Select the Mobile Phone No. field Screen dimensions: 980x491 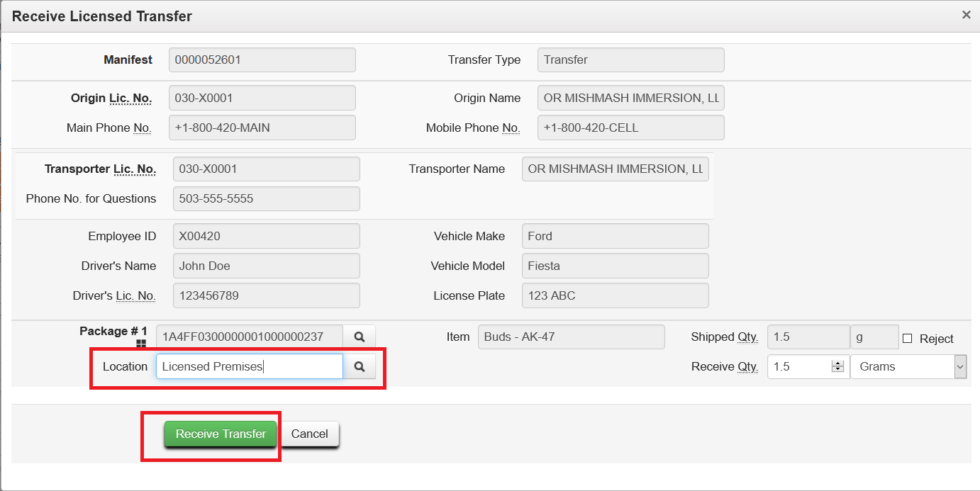click(631, 128)
